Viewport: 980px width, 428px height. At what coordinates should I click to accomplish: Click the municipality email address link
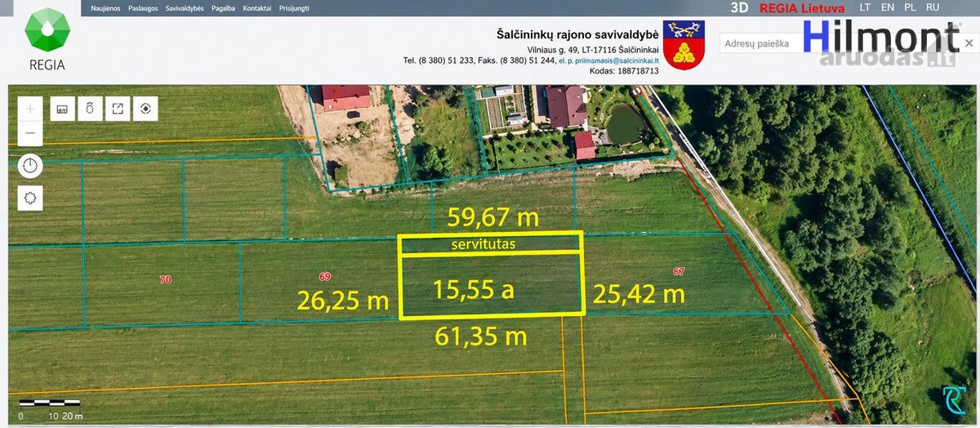(608, 60)
